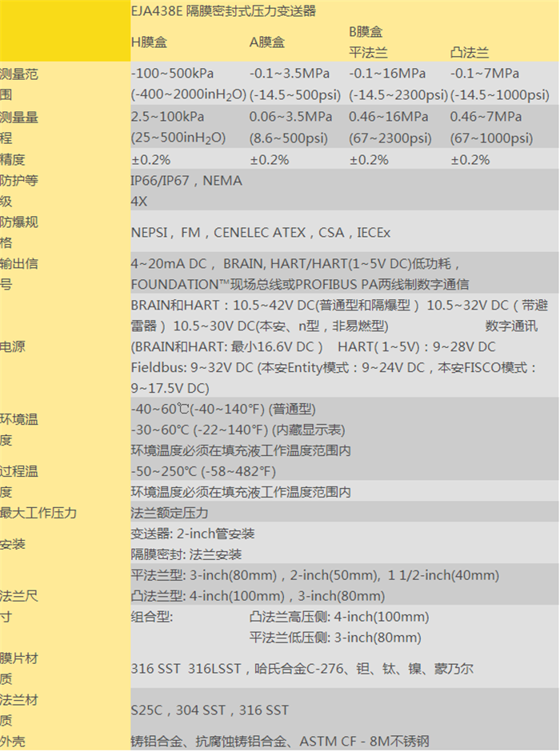Click the -100~500kPa value
The width and height of the screenshot is (560, 752).
[x=172, y=74]
